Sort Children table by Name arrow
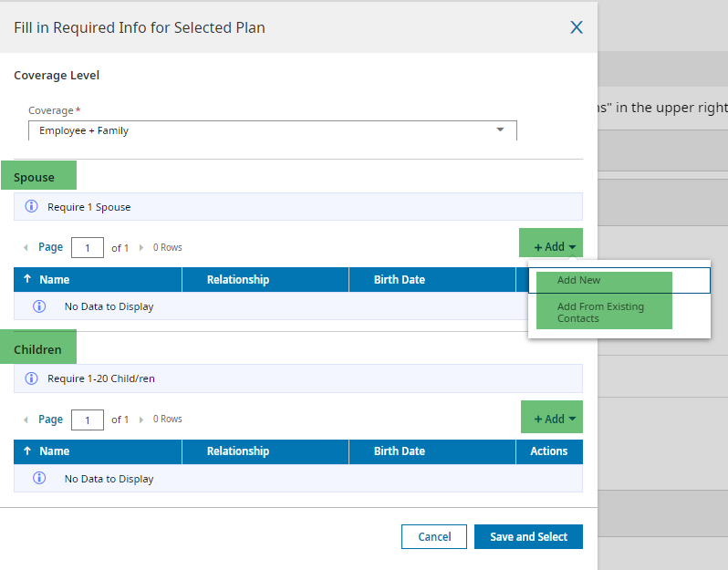The image size is (728, 570). [27, 451]
